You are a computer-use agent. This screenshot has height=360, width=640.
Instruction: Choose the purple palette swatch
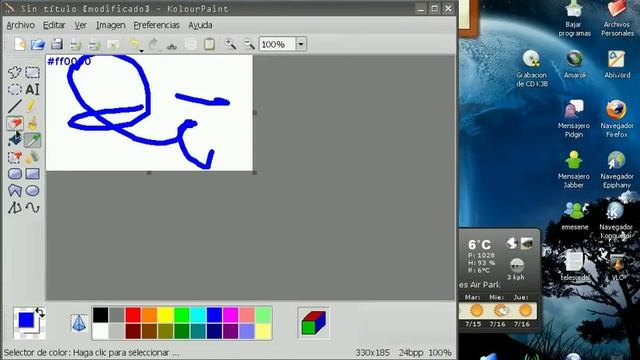click(x=231, y=331)
